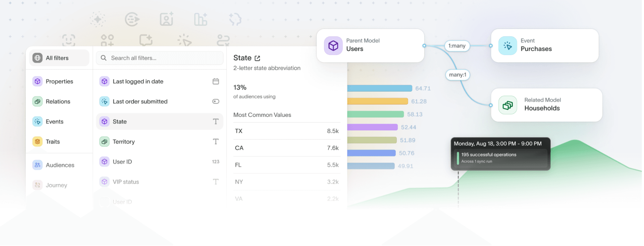The width and height of the screenshot is (644, 246).
Task: Select the many:1 relationship label
Action: [x=457, y=75]
